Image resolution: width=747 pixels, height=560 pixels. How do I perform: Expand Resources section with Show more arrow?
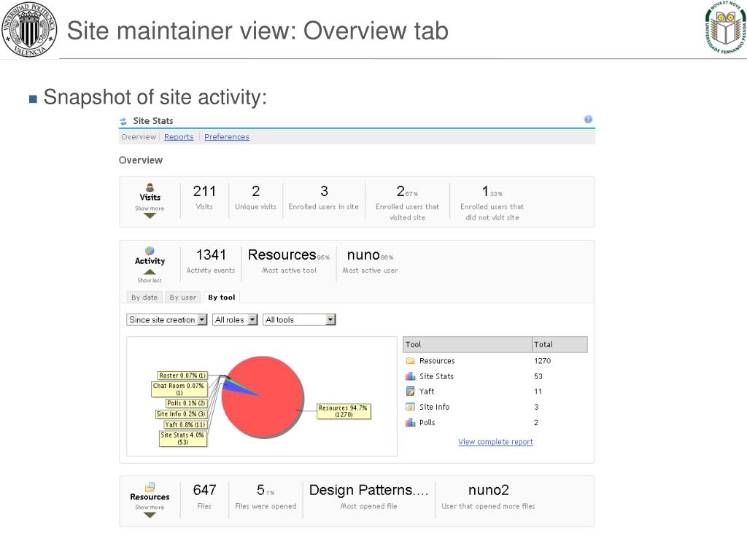tap(150, 515)
